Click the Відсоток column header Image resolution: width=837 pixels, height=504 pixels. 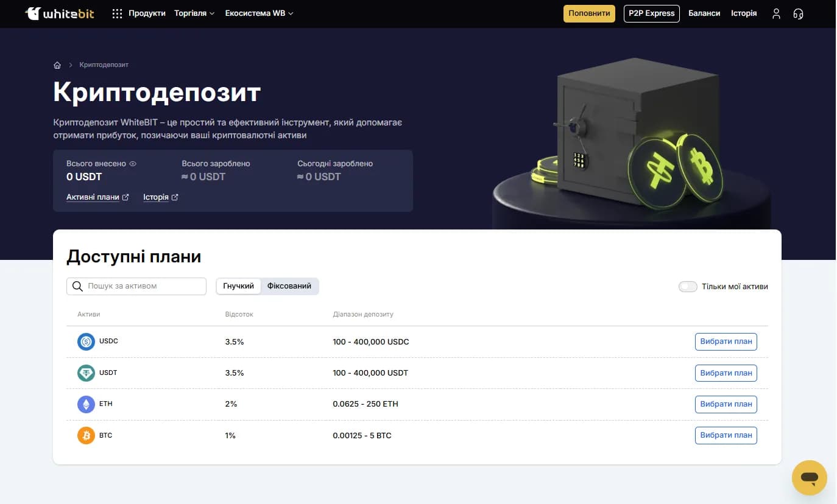239,315
